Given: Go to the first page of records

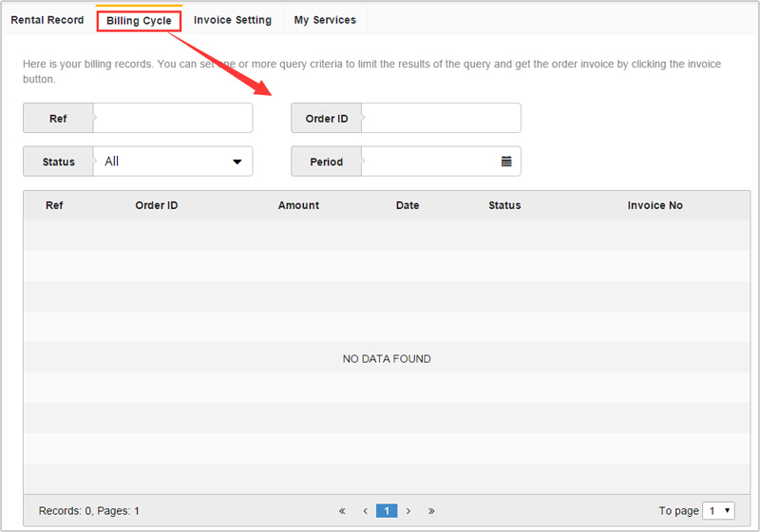Looking at the screenshot, I should tap(342, 511).
